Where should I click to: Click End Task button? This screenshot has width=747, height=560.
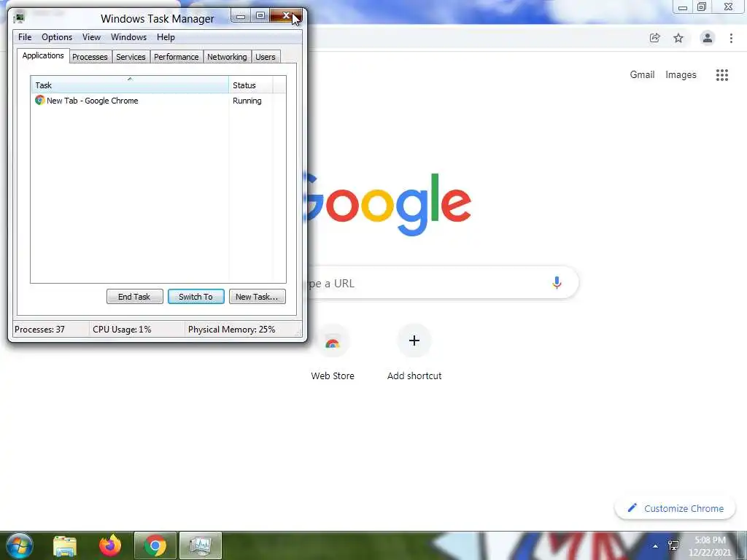click(x=135, y=297)
